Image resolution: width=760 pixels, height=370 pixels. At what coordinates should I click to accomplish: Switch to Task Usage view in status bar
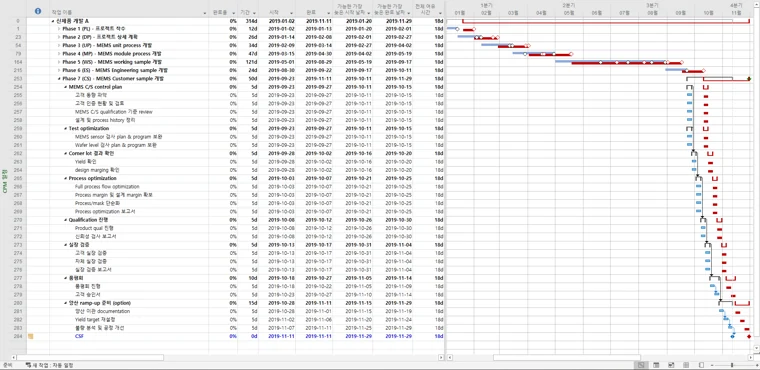coord(656,365)
